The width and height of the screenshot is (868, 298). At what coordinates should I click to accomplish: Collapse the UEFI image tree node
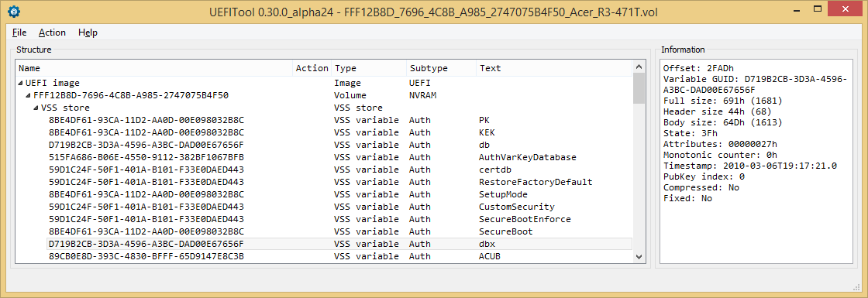pyautogui.click(x=20, y=83)
